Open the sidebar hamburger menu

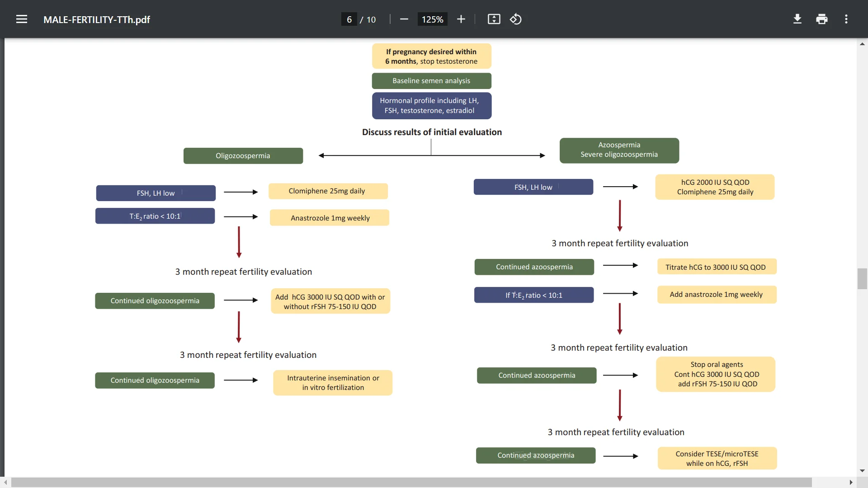click(22, 19)
